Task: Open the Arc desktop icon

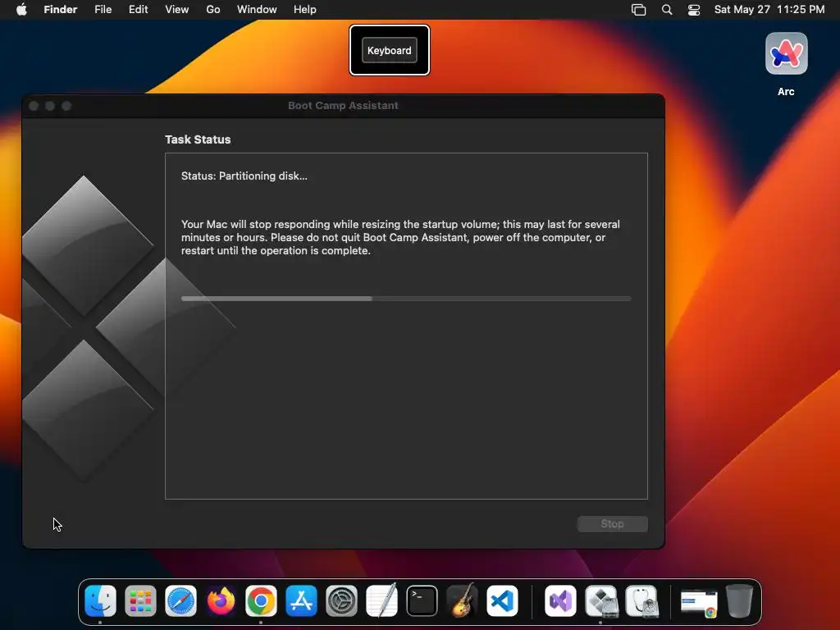Action: pyautogui.click(x=786, y=53)
